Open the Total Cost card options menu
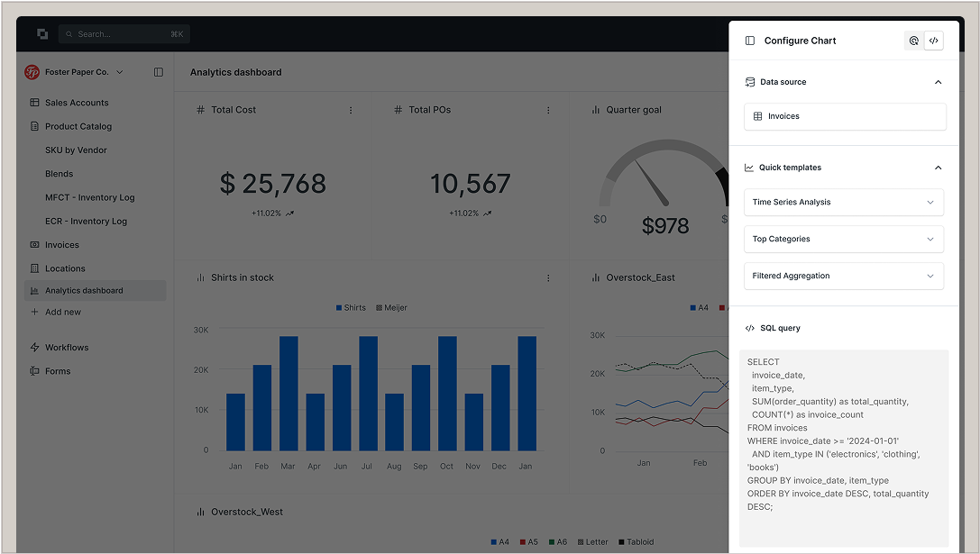The width and height of the screenshot is (980, 554). [351, 110]
